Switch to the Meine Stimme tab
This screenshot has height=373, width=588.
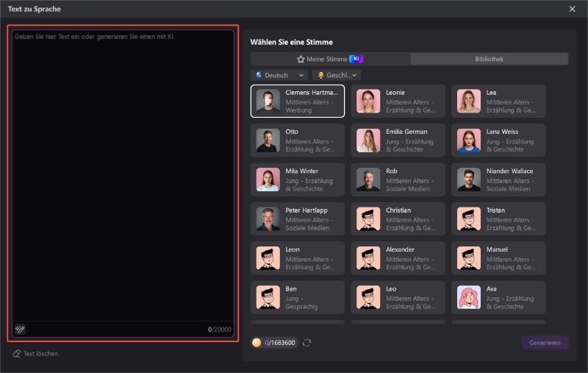[x=329, y=59]
